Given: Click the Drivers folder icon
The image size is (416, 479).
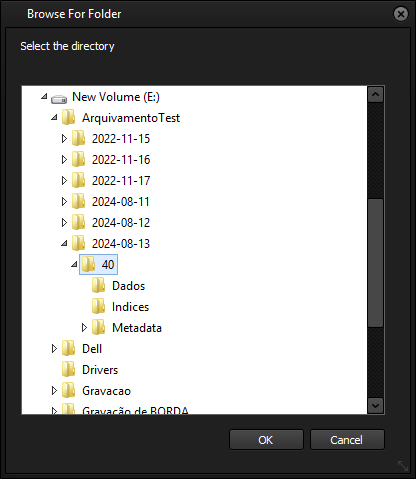Looking at the screenshot, I should coord(69,370).
